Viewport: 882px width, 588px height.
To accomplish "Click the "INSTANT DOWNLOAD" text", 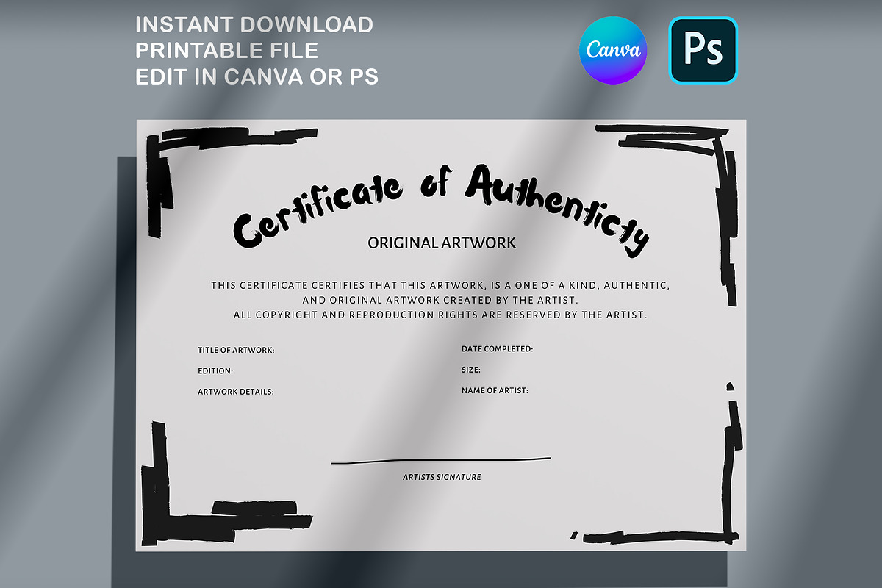I will point(254,25).
